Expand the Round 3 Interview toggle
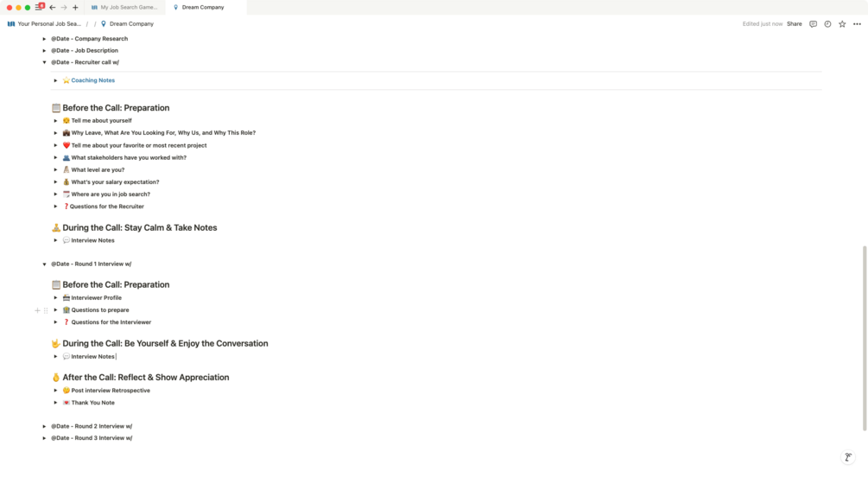Viewport: 868px width, 477px height. [44, 438]
